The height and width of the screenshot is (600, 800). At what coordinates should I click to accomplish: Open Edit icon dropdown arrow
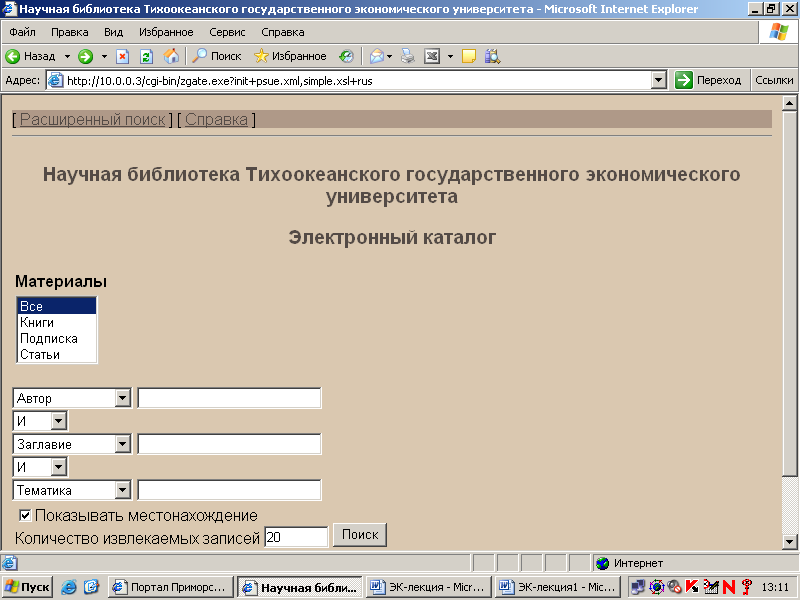click(x=450, y=56)
